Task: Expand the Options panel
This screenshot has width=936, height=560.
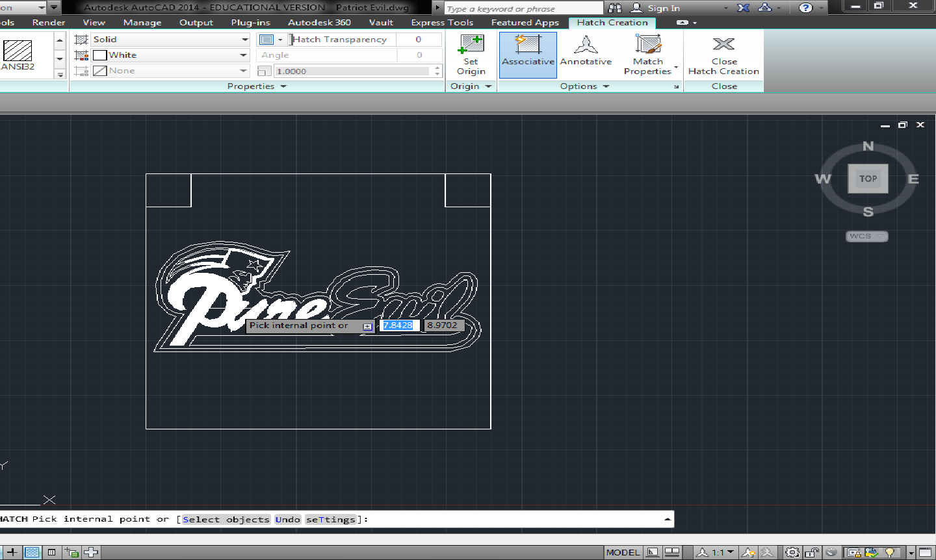Action: pyautogui.click(x=585, y=86)
